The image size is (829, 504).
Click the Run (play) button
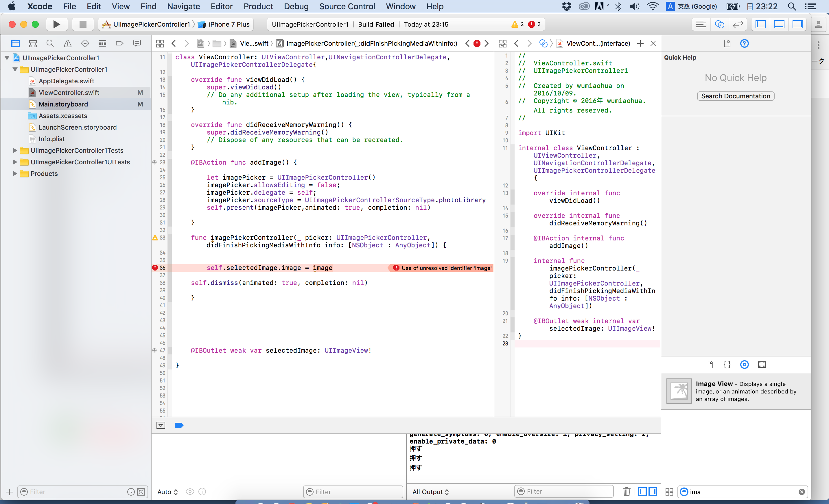coord(56,24)
